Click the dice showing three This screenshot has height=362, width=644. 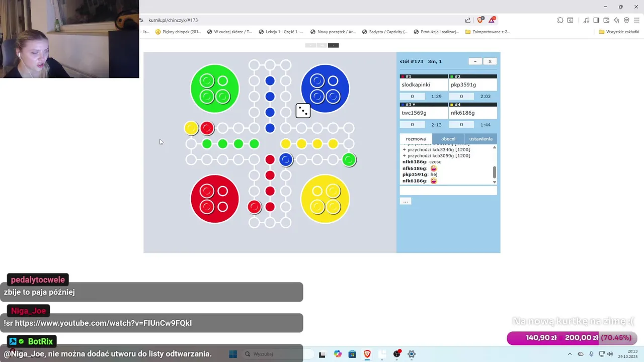point(303,111)
